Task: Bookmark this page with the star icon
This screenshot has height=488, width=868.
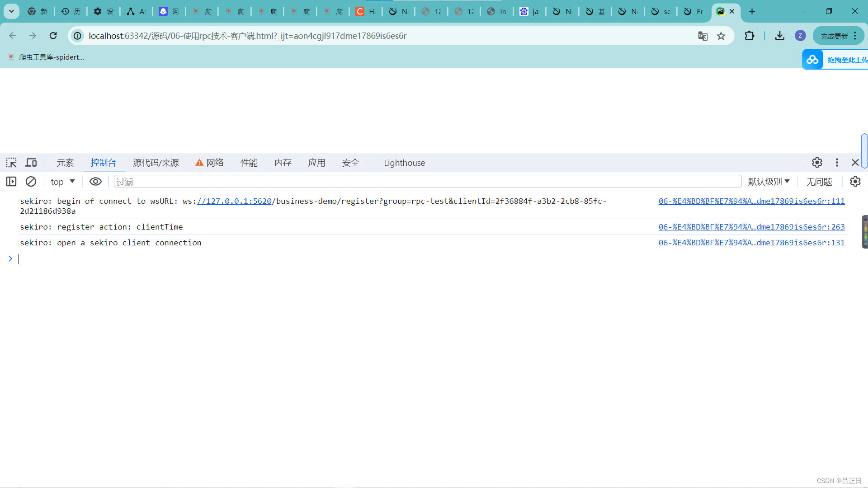Action: tap(721, 36)
